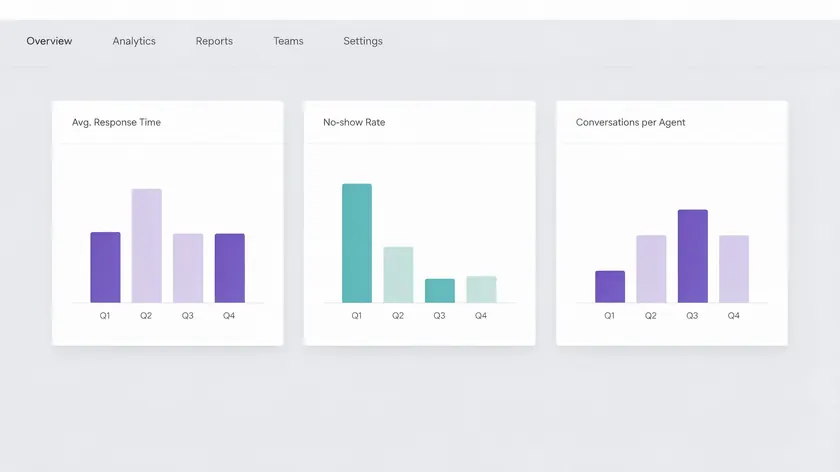This screenshot has width=840, height=472.
Task: Click Q3 axis label under No-show Rate
Action: (439, 316)
